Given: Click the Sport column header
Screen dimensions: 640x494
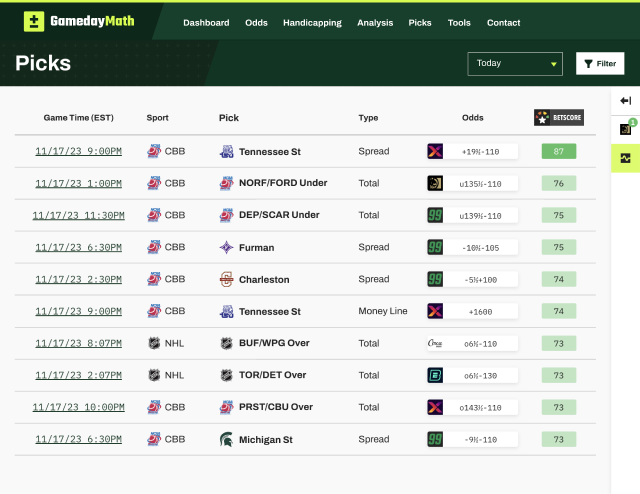Looking at the screenshot, I should (x=158, y=118).
